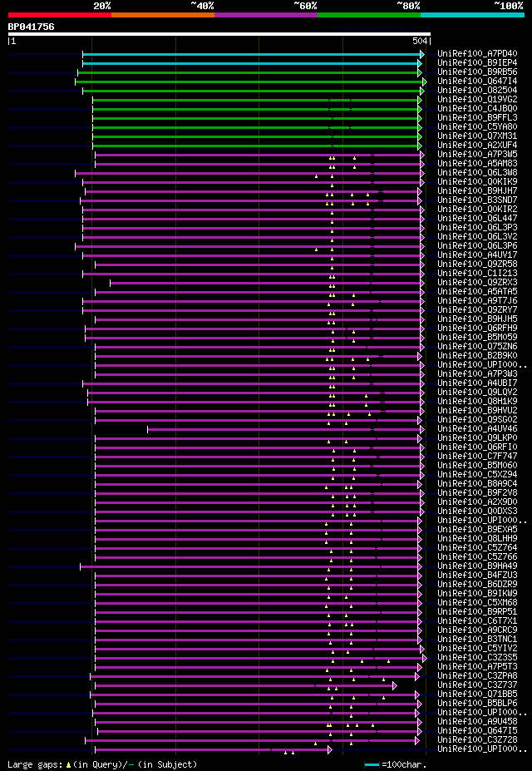Click the green alignment bar for Q647I4
532x771 pixels.
tap(250, 82)
